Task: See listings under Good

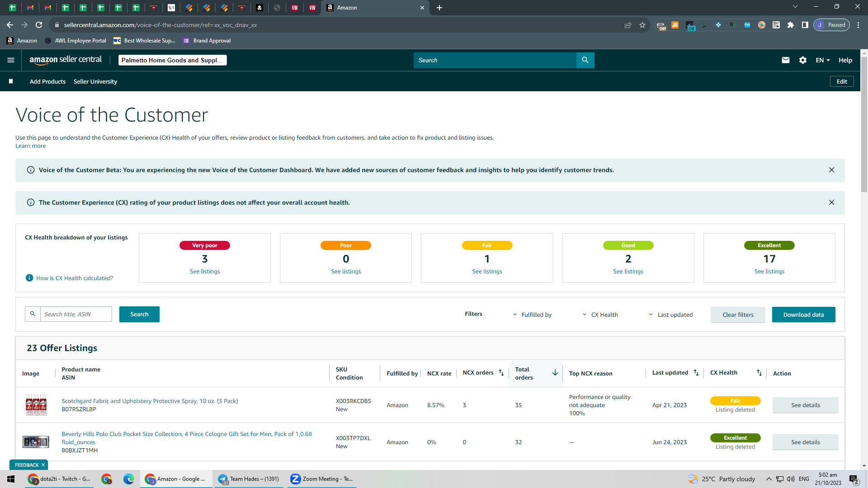Action: 628,271
